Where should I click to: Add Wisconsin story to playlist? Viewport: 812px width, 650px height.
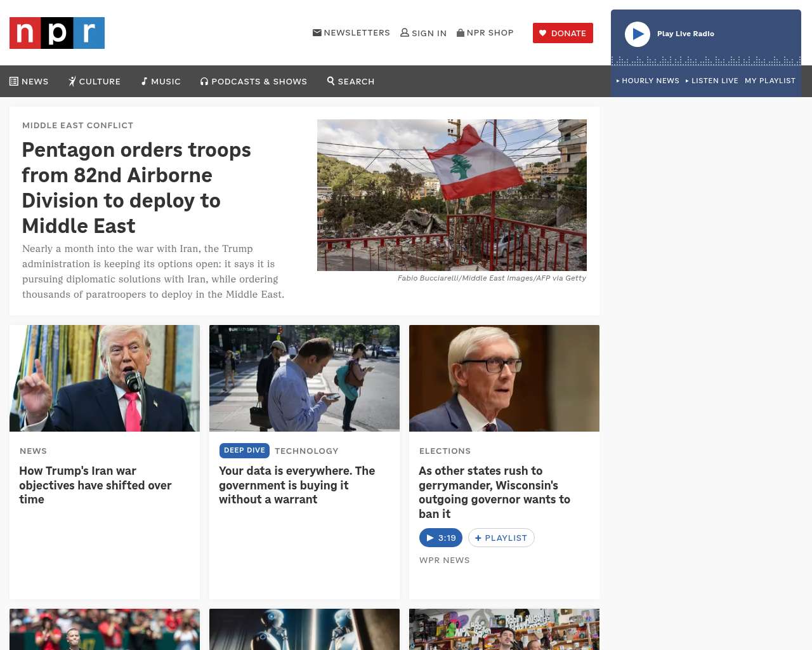pyautogui.click(x=501, y=538)
